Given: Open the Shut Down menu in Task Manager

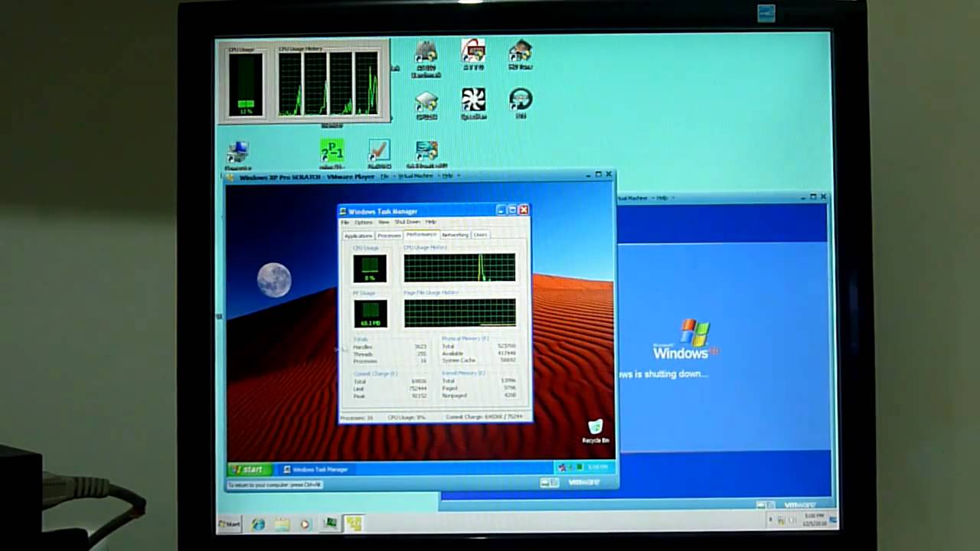Looking at the screenshot, I should point(407,222).
